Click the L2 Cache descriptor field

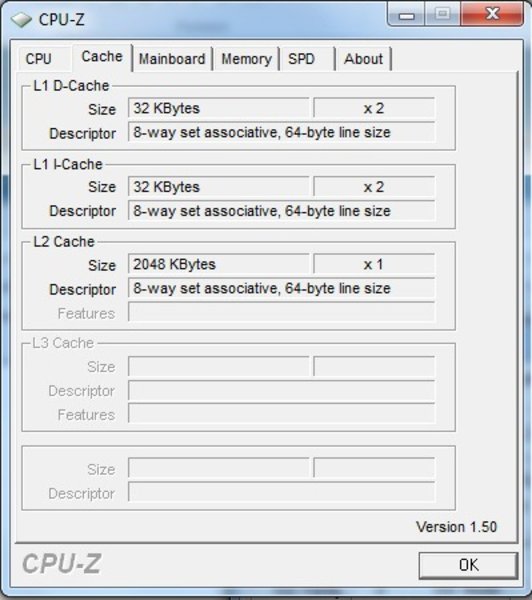(x=282, y=288)
